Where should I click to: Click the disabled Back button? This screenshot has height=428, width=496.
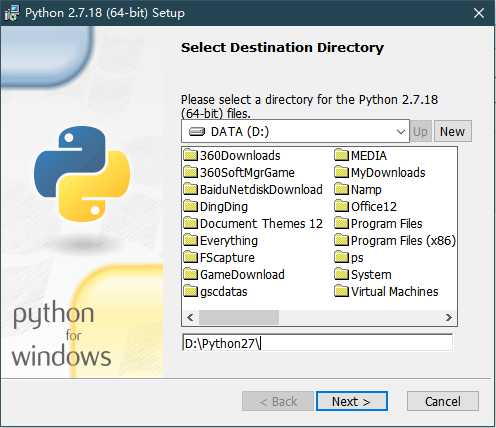coord(278,401)
